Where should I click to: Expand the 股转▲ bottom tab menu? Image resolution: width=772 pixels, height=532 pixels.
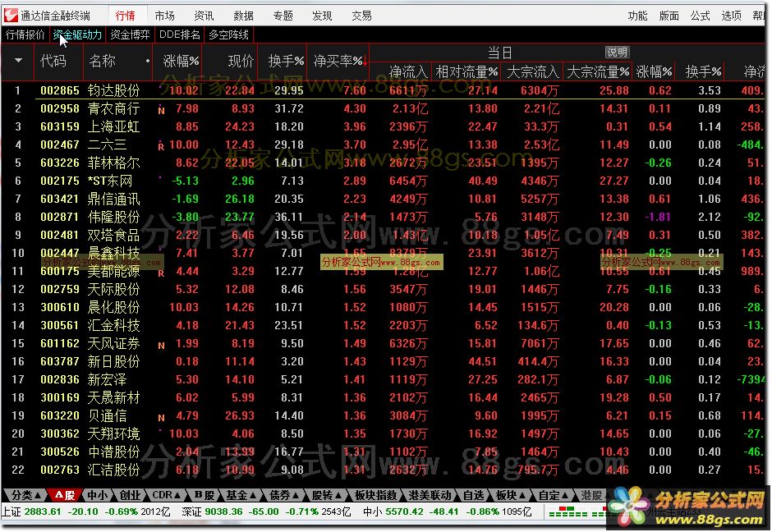(326, 495)
